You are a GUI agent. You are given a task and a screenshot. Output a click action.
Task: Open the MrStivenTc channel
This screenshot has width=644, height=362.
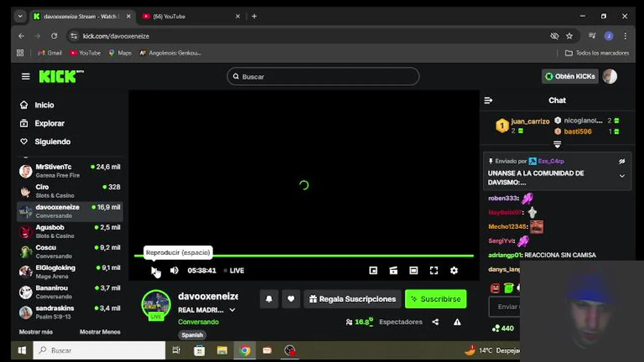click(x=70, y=171)
